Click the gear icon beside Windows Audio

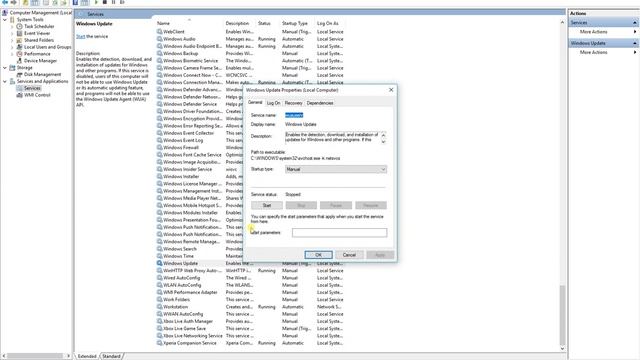160,39
